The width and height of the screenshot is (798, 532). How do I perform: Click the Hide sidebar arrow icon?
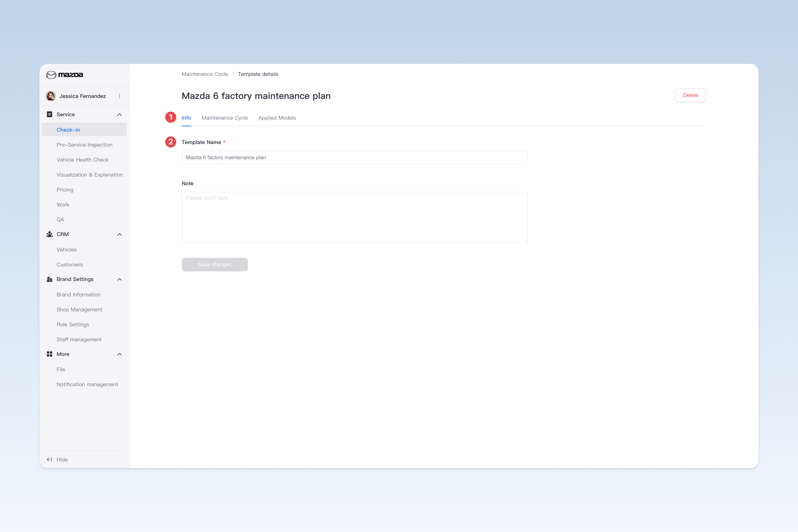point(49,459)
